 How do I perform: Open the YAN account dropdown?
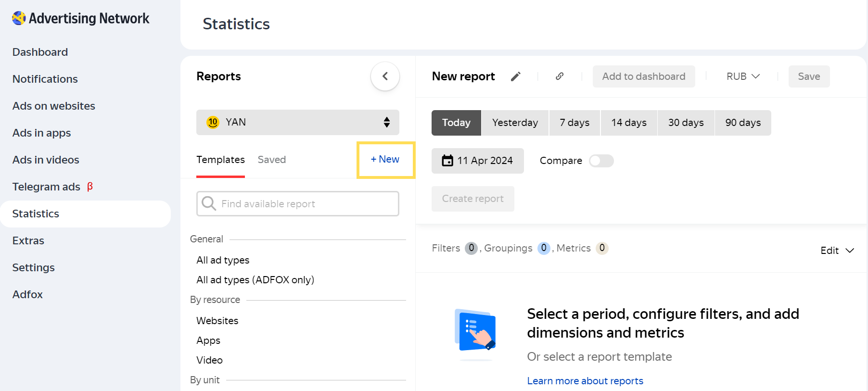point(297,122)
